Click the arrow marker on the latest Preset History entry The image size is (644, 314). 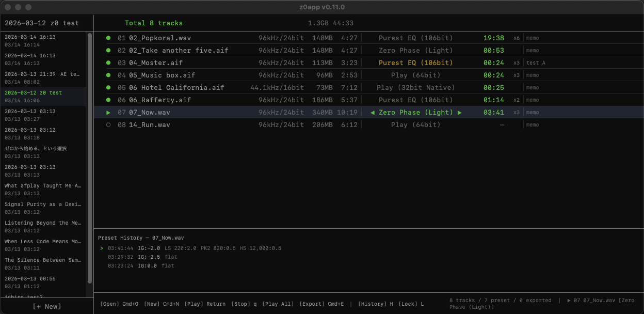tap(101, 248)
